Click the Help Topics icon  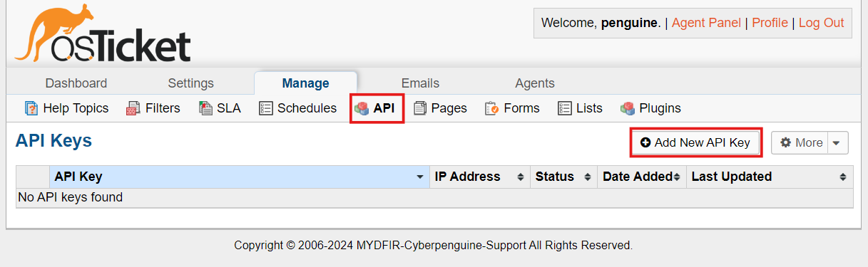point(31,108)
